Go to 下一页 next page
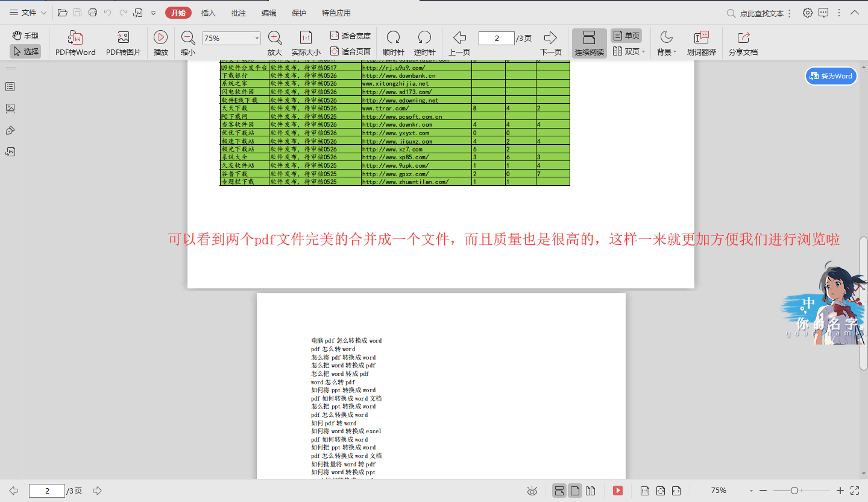This screenshot has height=502, width=868. [x=551, y=43]
